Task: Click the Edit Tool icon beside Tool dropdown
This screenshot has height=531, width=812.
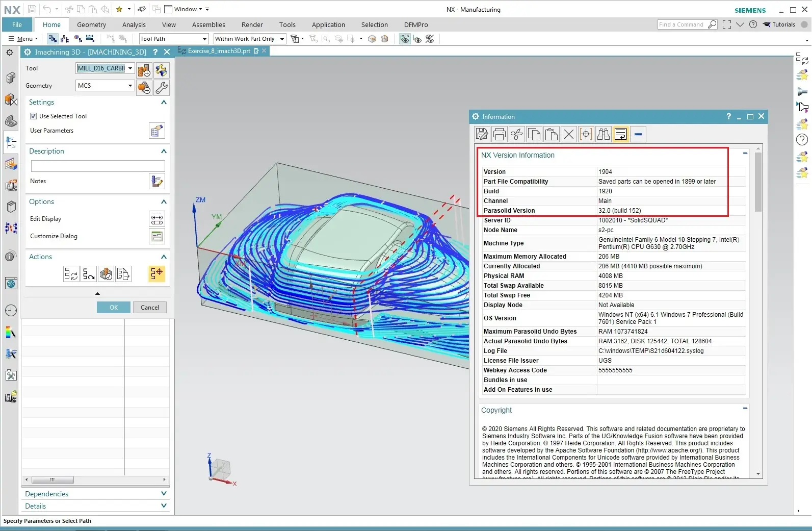Action: (162, 70)
